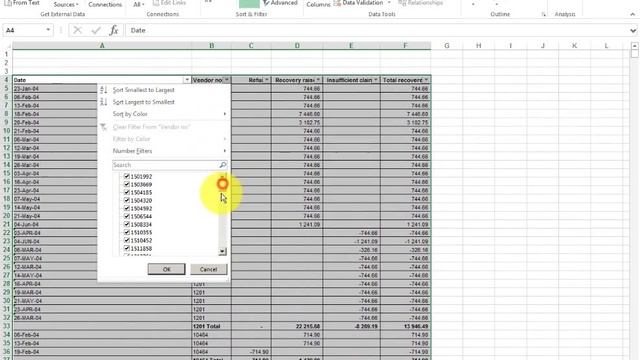Toggle the 1504592 checkbox
The width and height of the screenshot is (640, 360).
127,208
